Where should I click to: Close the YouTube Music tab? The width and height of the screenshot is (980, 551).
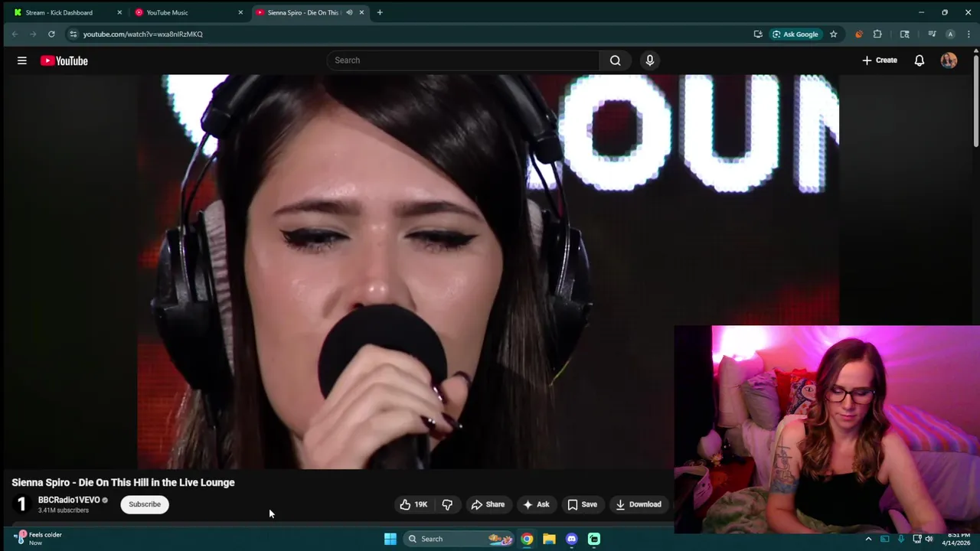point(240,12)
